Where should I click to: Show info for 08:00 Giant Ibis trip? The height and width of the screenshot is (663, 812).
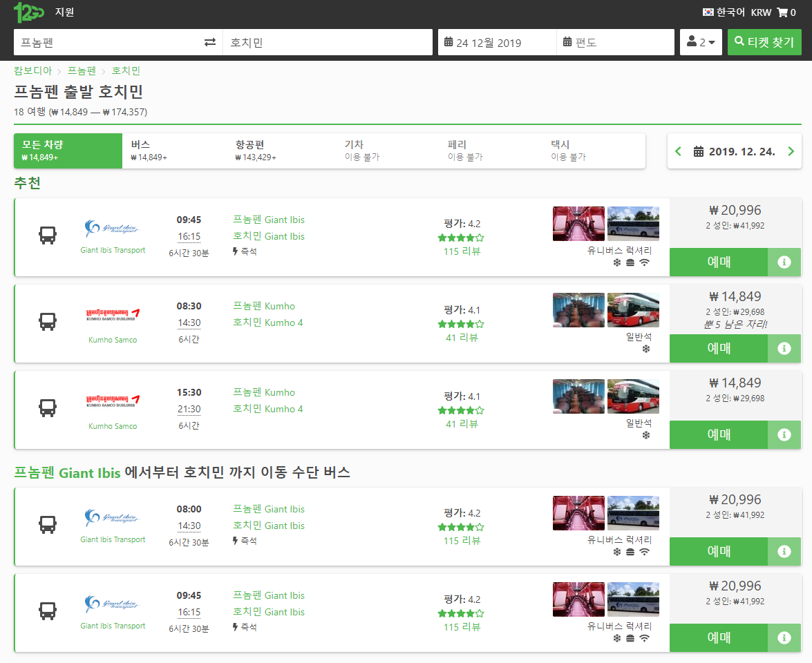[784, 551]
